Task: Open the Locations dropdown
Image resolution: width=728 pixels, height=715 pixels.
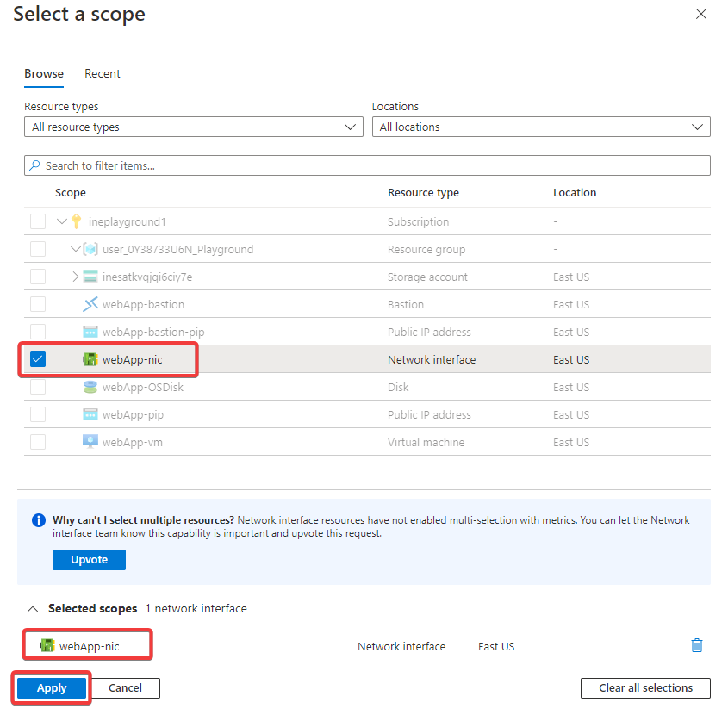Action: tap(540, 127)
